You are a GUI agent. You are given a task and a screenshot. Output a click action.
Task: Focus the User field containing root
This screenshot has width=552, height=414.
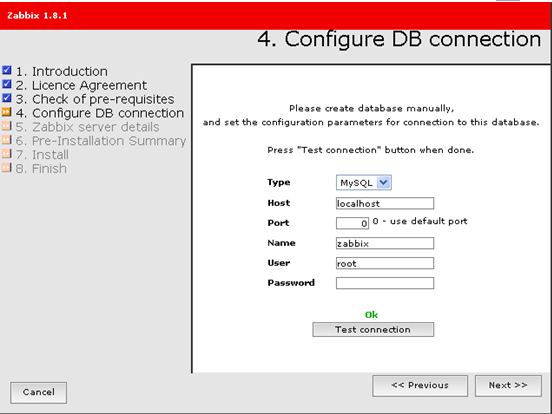(385, 263)
